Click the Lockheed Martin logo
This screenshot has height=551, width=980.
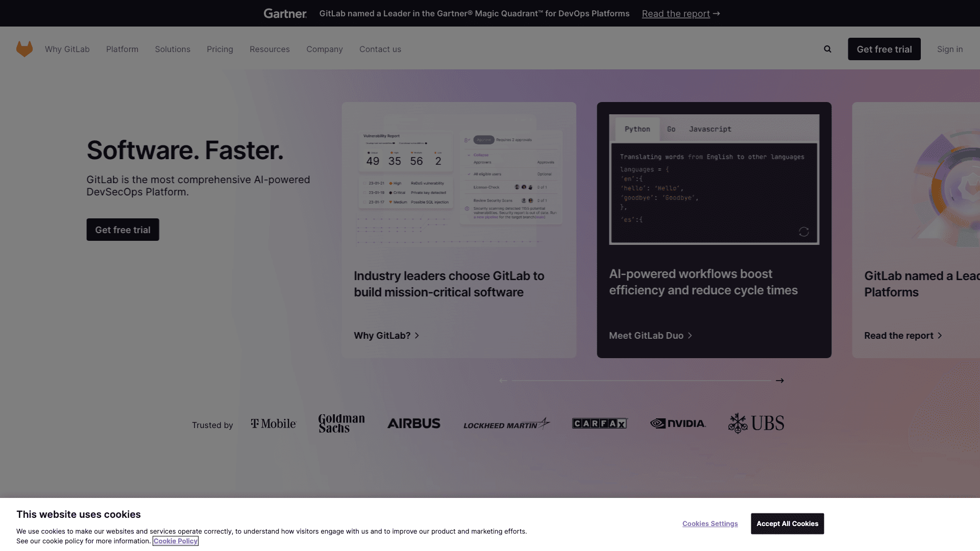pos(506,424)
